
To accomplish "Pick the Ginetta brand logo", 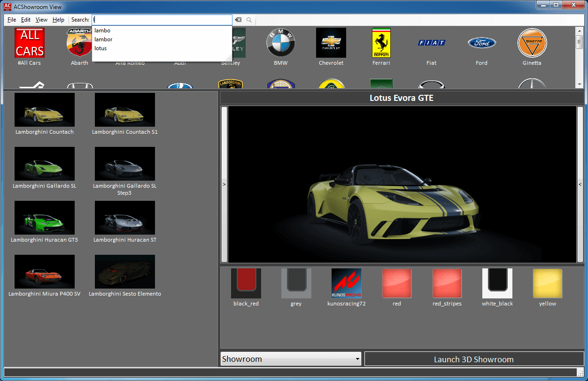I will point(532,43).
